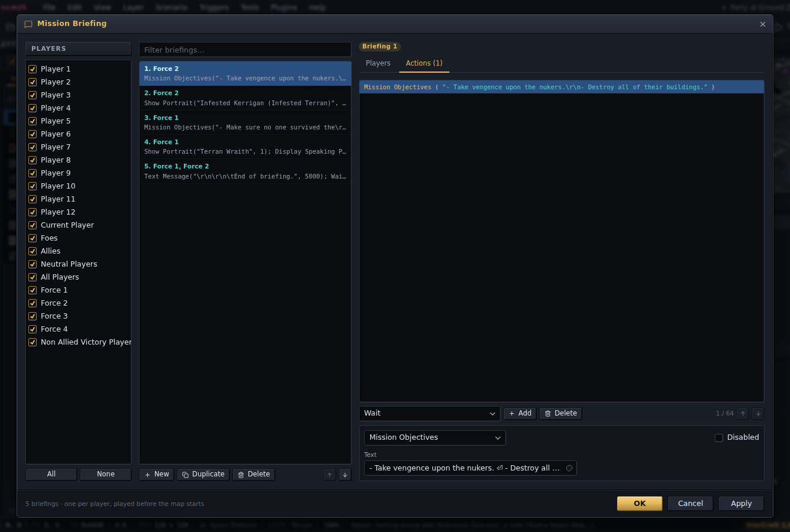Select briefing 5 for Force 1, Force 2
Image resolution: width=790 pixels, height=532 pixels.
(245, 171)
